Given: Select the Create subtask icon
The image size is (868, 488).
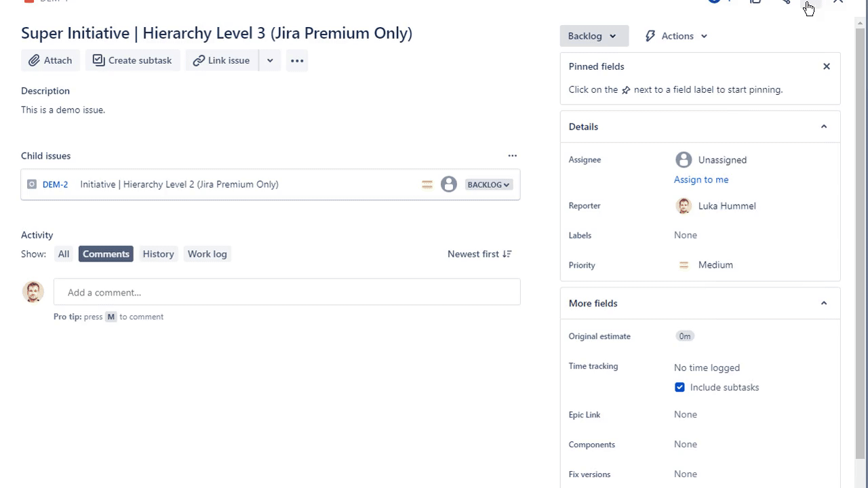Looking at the screenshot, I should click(x=98, y=60).
